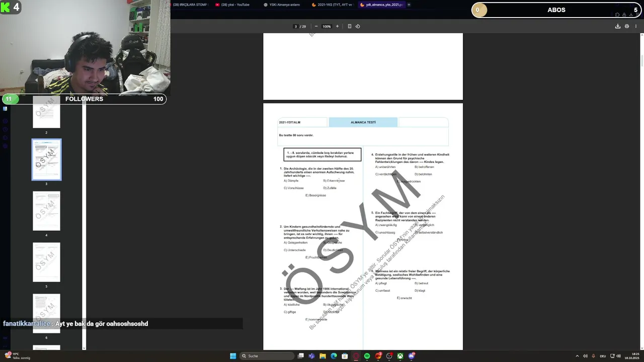Click answer option 'A) zwangsläufig'
The width and height of the screenshot is (644, 362).
click(x=386, y=225)
